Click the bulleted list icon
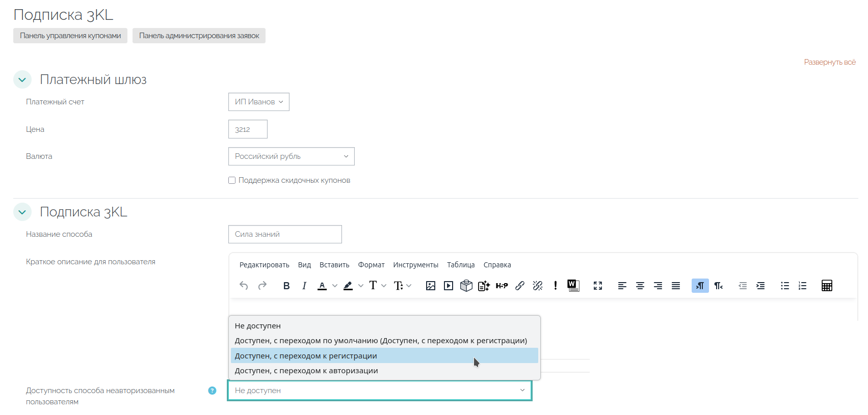Viewport: 868px width, 415px height. pyautogui.click(x=785, y=286)
